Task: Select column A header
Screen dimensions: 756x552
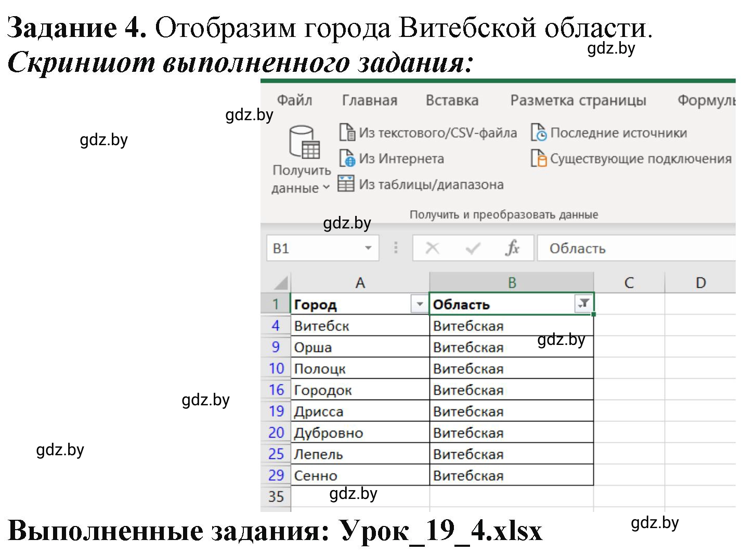Action: tap(360, 283)
